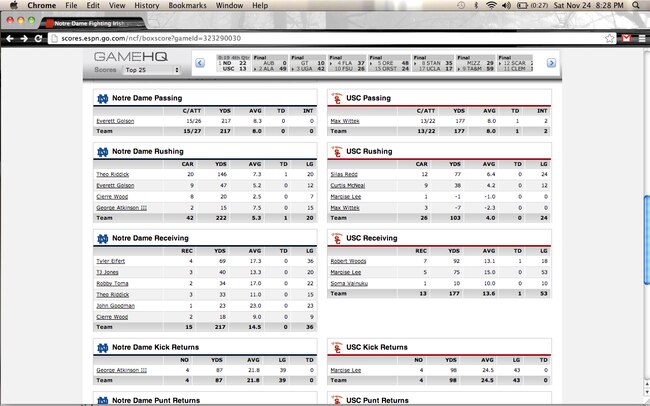Click the Gmail extension icon
Viewport: 650px width, 406px height.
626,38
